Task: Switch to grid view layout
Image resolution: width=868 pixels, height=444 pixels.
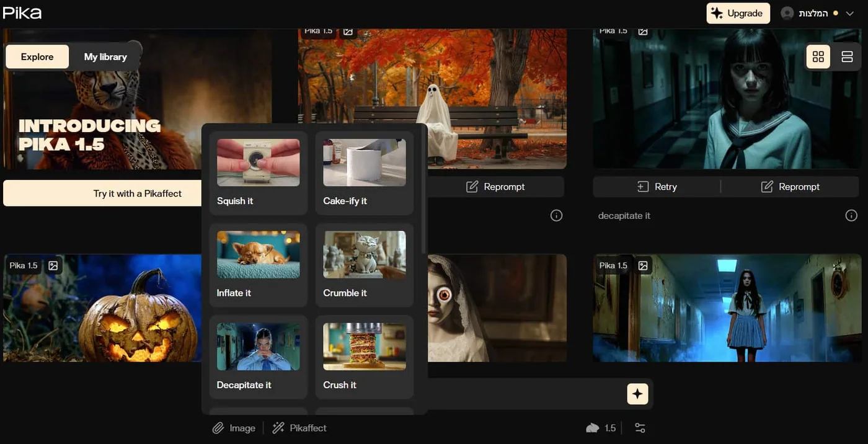Action: pos(818,57)
